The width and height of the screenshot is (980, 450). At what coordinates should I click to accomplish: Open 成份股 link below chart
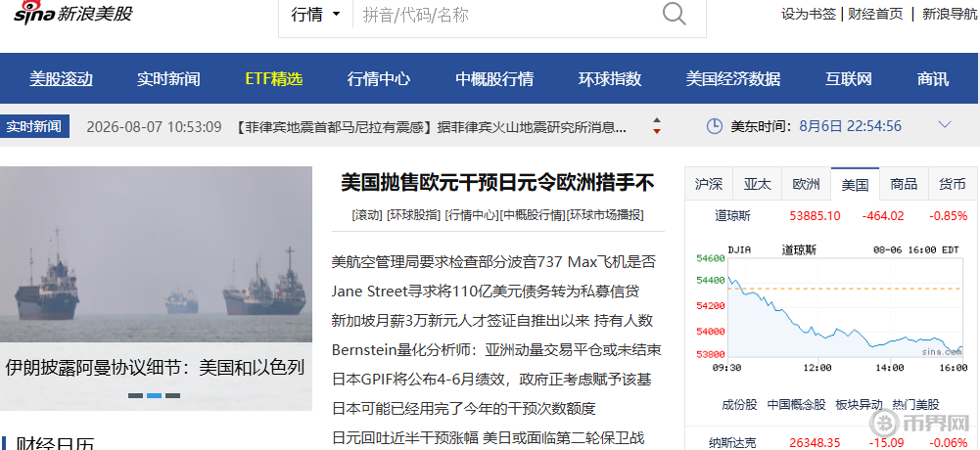739,404
